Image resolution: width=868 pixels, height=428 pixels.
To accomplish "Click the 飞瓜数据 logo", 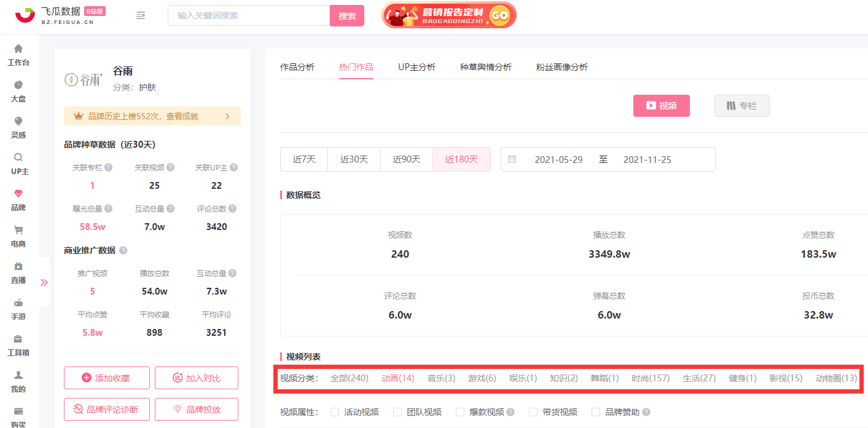I will 60,15.
